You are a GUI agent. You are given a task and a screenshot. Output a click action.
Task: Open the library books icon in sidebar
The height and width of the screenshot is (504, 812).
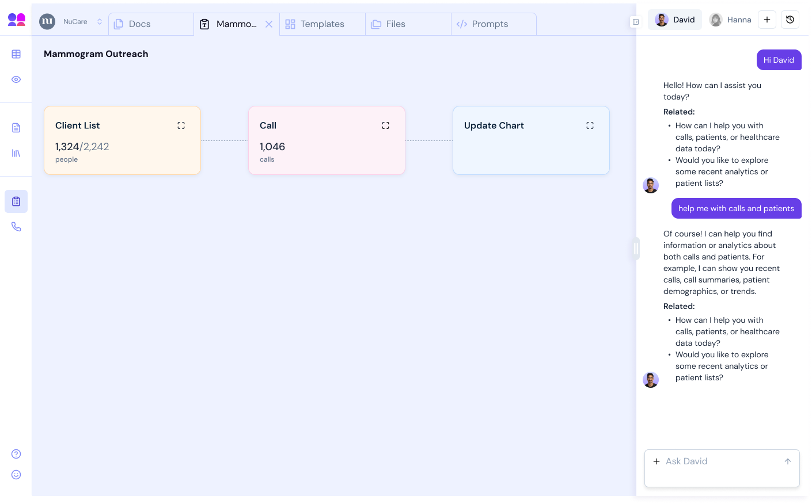pyautogui.click(x=16, y=153)
